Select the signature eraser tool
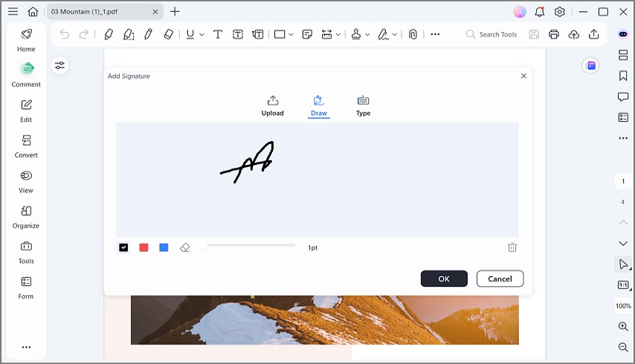The height and width of the screenshot is (364, 635). click(184, 247)
